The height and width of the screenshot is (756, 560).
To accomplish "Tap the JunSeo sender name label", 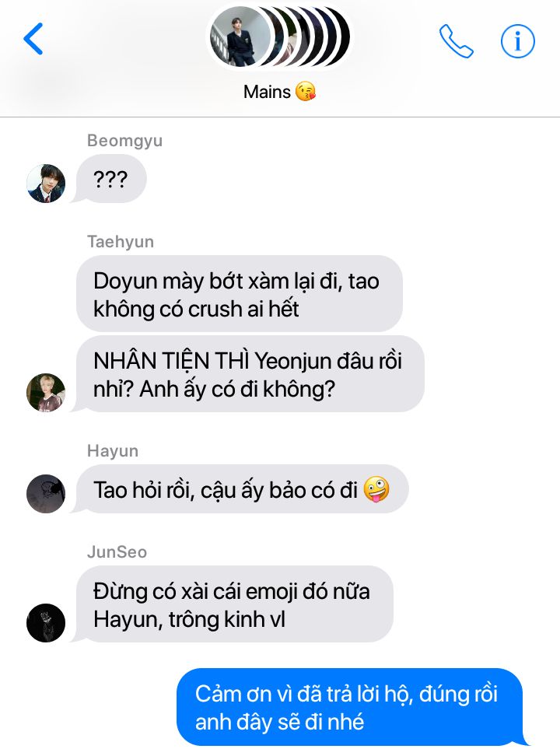I will tap(117, 551).
